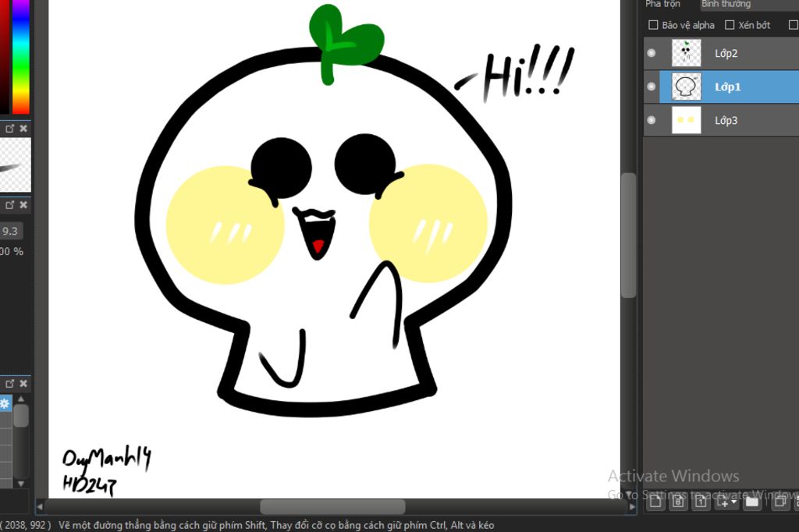Click the Lớp1 layer thumbnail
Viewport: 799px width, 532px height.
pyautogui.click(x=687, y=87)
